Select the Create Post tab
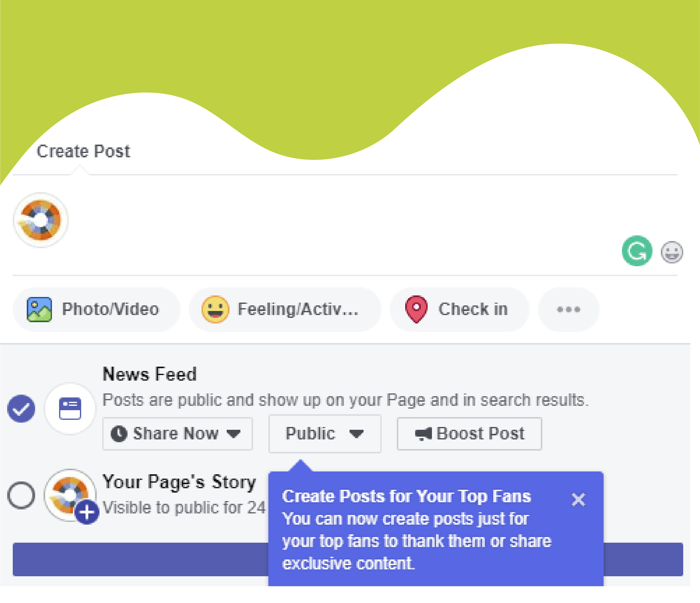This screenshot has height=603, width=700. tap(83, 151)
